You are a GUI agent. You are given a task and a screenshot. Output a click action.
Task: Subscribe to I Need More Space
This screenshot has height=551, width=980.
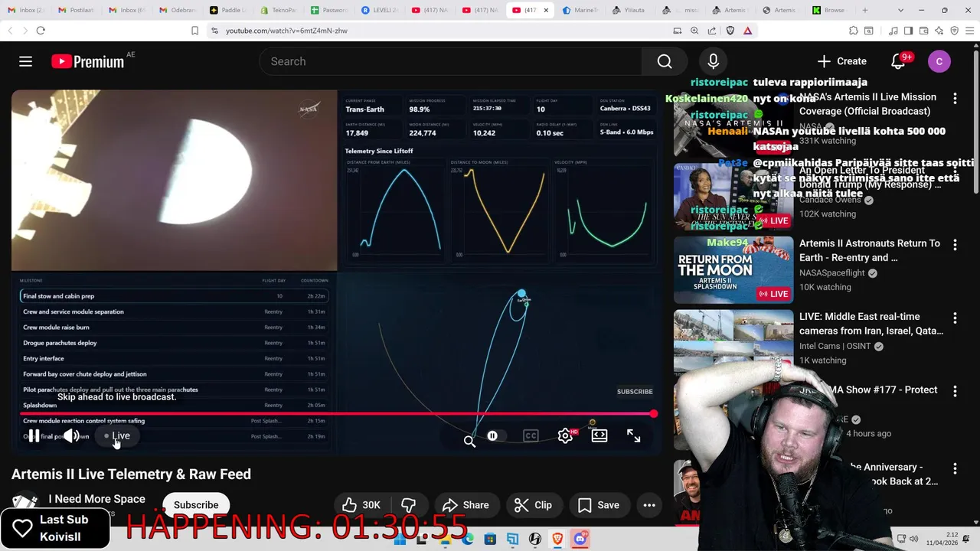(196, 505)
